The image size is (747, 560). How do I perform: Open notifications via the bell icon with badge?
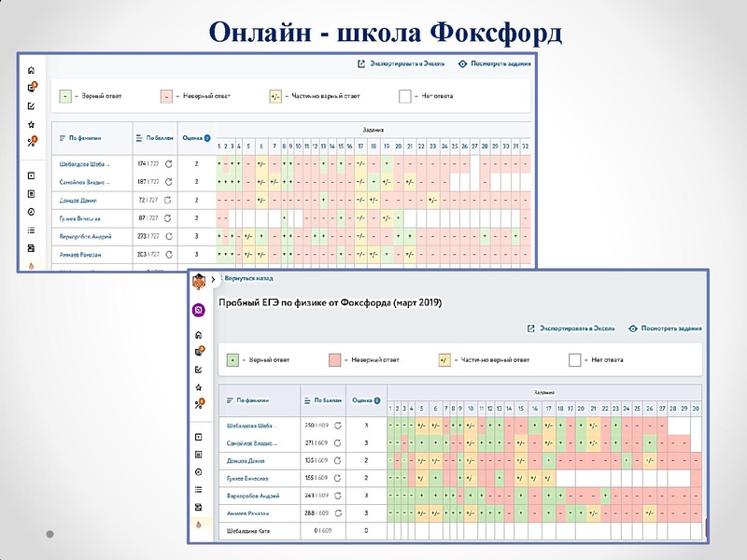click(199, 349)
